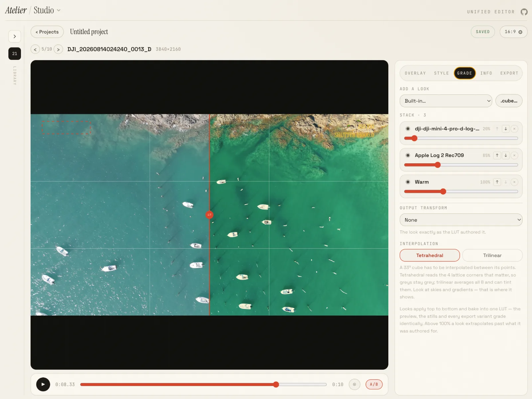
Task: Click the split compare swap handle
Action: pos(209,215)
